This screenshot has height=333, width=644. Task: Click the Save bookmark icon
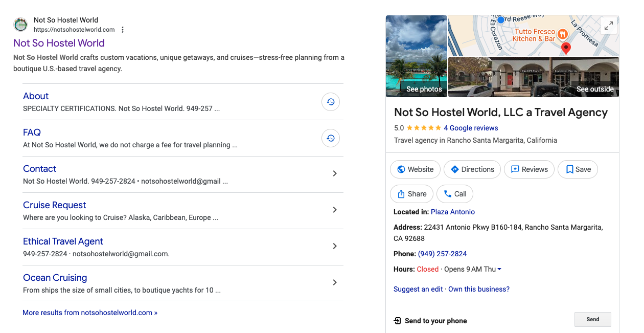(569, 169)
